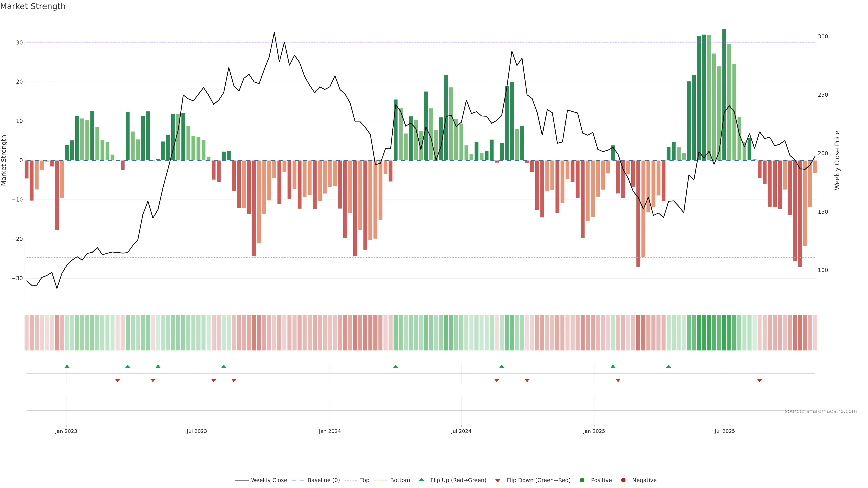Click the tallest dark green bar near Jul 2025
868x488 pixels.
tap(724, 94)
